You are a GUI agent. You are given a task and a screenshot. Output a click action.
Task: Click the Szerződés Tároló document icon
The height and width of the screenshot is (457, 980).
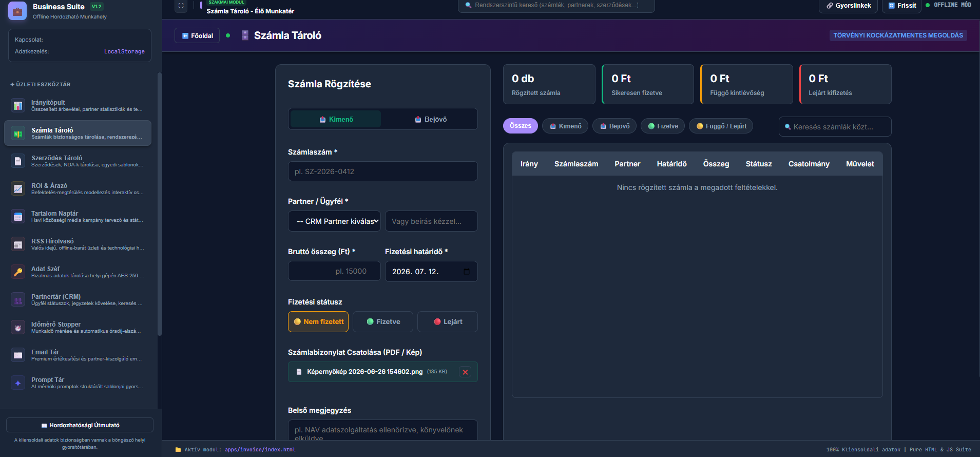coord(18,161)
